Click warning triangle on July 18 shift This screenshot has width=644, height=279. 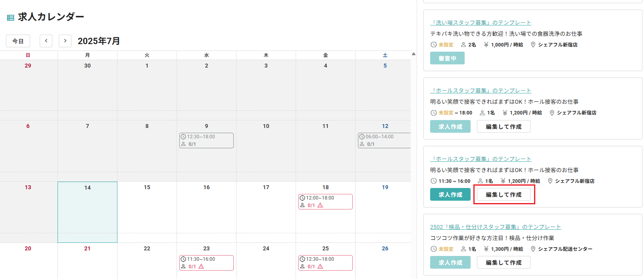click(320, 205)
